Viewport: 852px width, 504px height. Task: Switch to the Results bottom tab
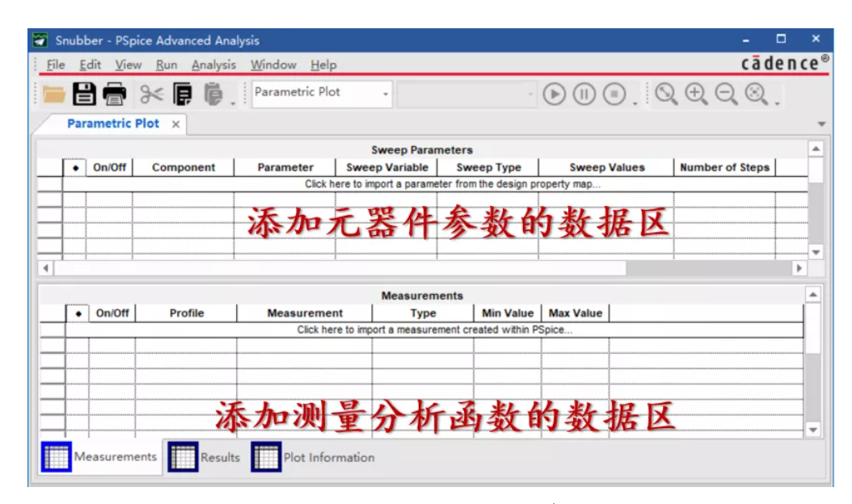205,457
